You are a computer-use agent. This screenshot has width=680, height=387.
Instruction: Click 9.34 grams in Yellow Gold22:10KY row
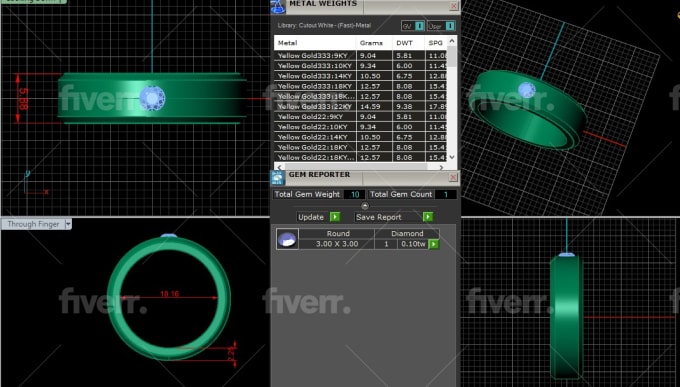368,127
